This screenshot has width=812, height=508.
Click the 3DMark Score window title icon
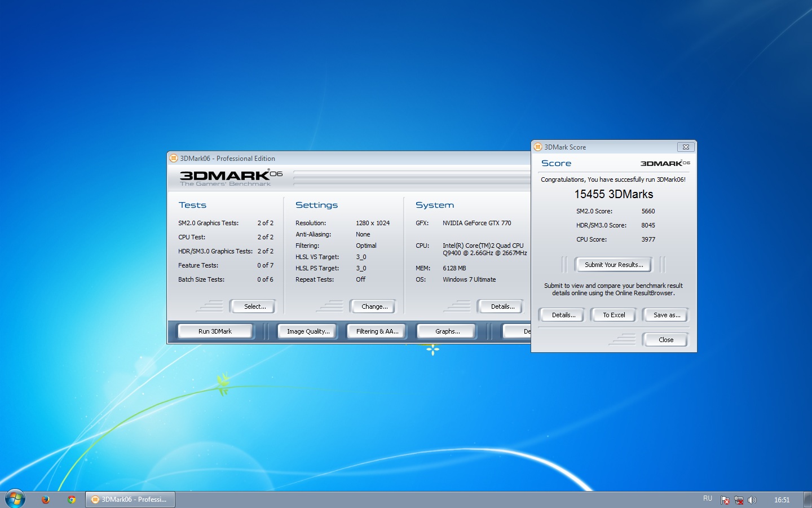(x=538, y=147)
